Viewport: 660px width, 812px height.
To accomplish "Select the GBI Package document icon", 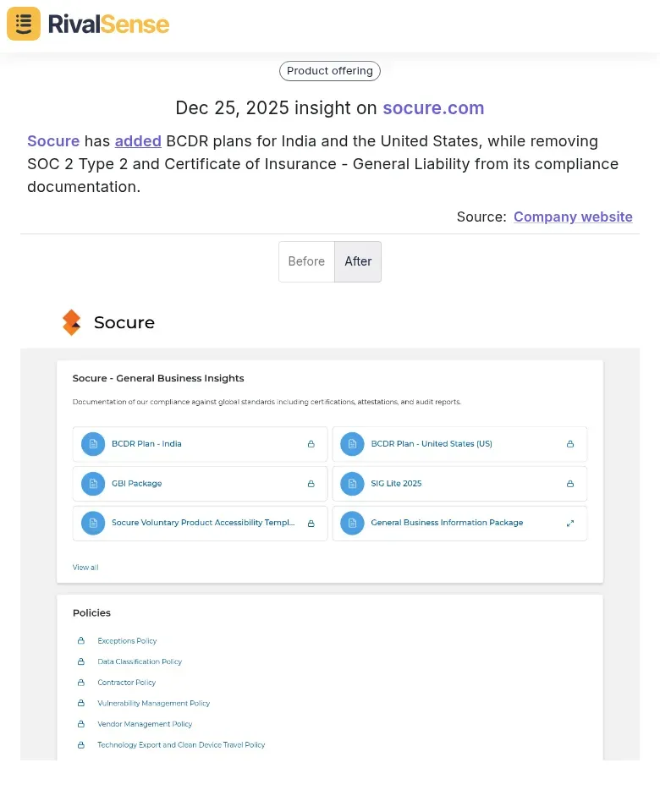I will tap(93, 483).
